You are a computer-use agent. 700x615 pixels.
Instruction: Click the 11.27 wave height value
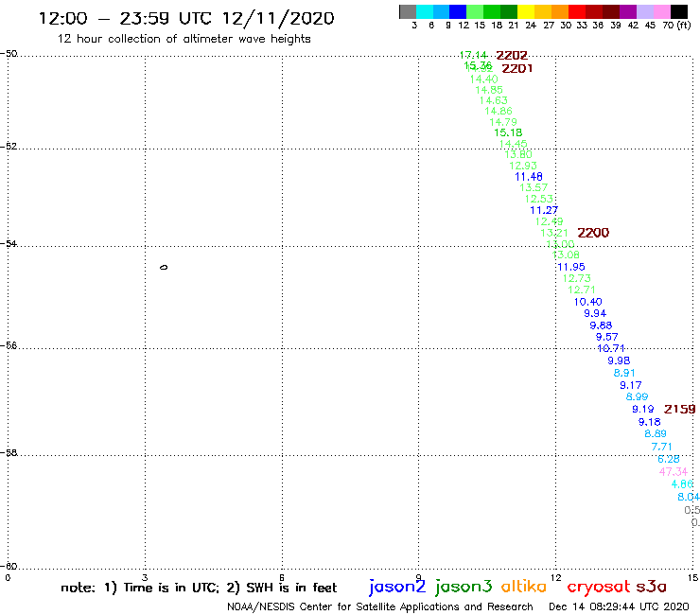click(544, 210)
